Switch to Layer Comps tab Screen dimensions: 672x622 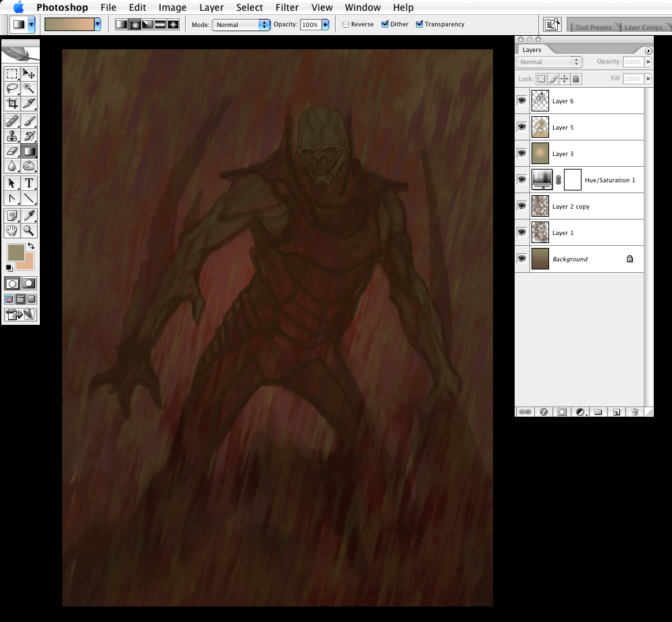pos(643,27)
